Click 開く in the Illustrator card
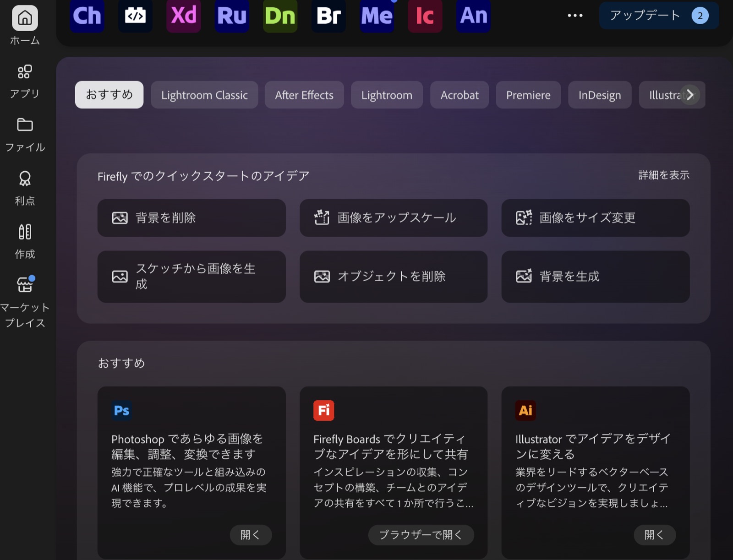The image size is (733, 560). (x=655, y=535)
